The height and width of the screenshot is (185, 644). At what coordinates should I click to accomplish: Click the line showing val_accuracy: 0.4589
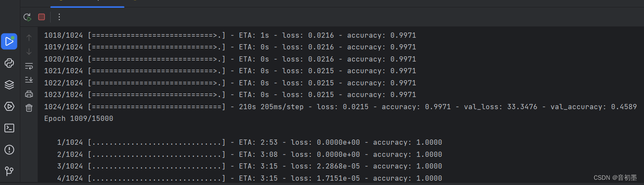pyautogui.click(x=341, y=107)
